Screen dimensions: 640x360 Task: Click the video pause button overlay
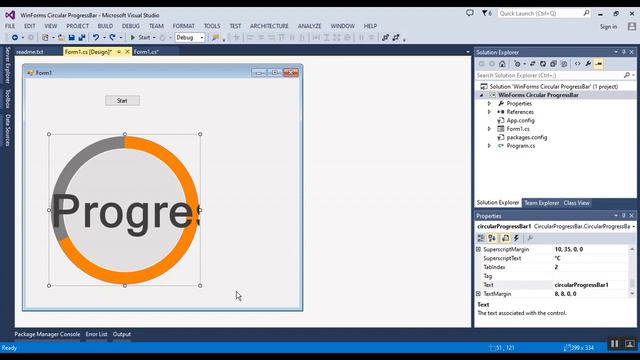(x=614, y=344)
